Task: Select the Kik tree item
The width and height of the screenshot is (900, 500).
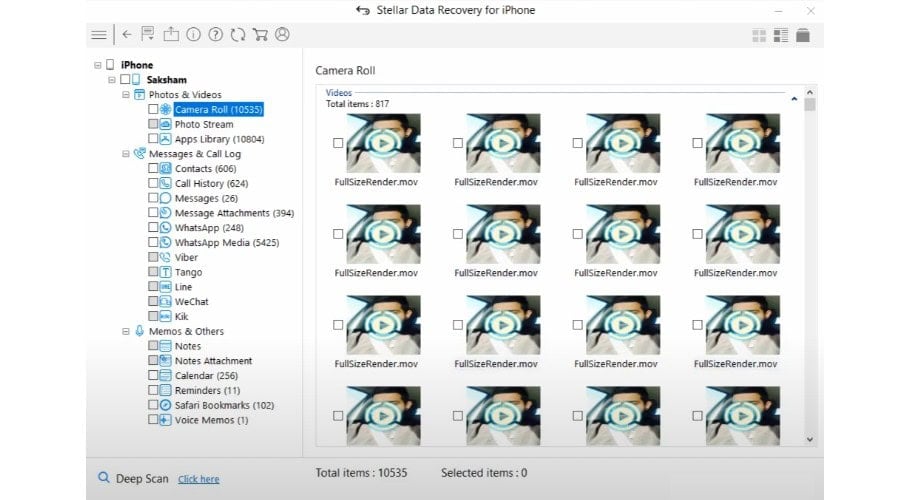Action: 181,316
